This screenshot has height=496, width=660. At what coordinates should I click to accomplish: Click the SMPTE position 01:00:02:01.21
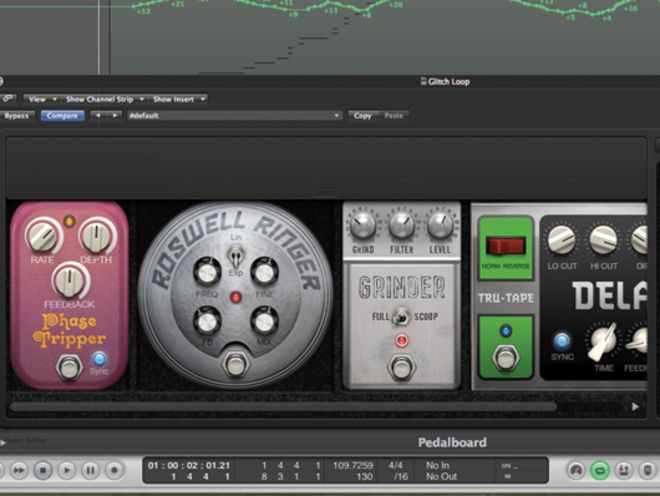pos(189,465)
